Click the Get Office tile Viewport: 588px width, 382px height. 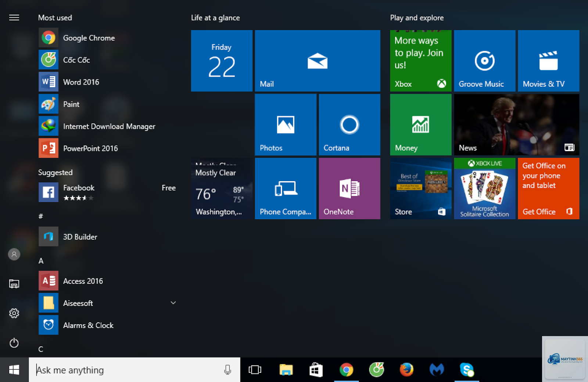[549, 188]
